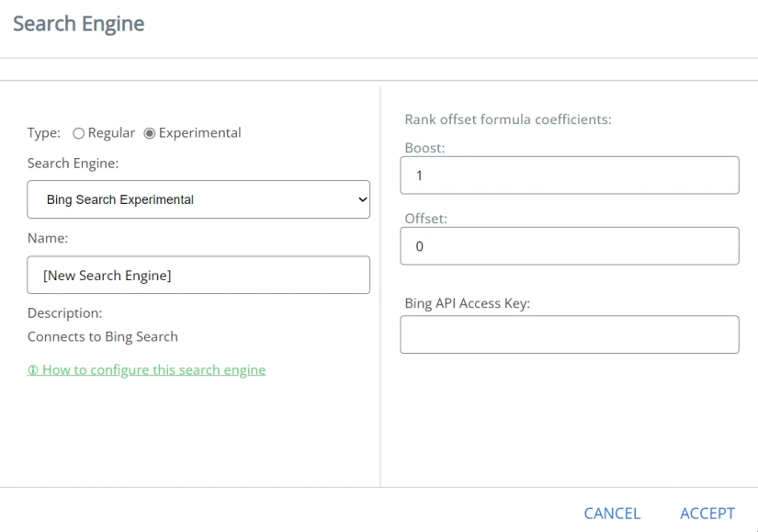The image size is (758, 532).
Task: Click the Search Engine dialog title
Action: coord(78,24)
